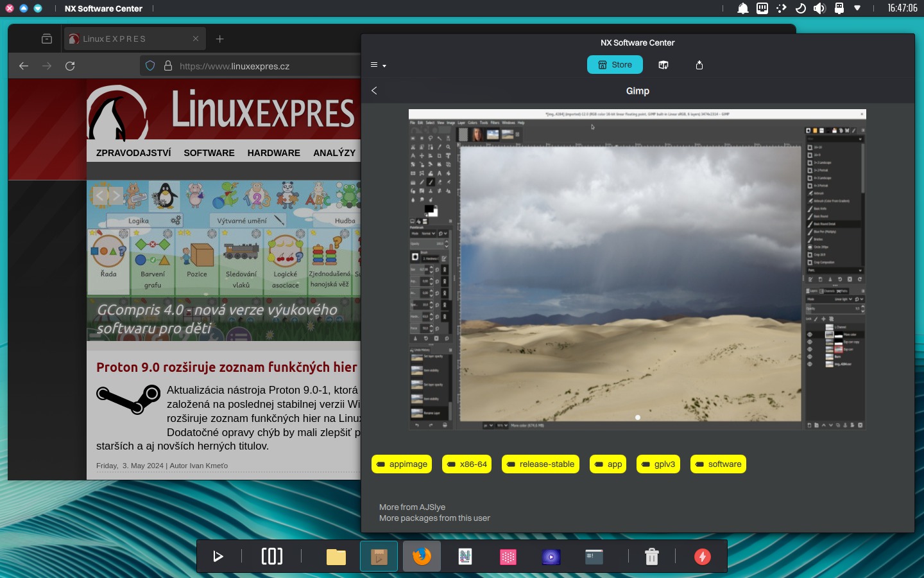The image size is (924, 578).
Task: Open the Firefox list-all-tabs button
Action: click(x=47, y=39)
